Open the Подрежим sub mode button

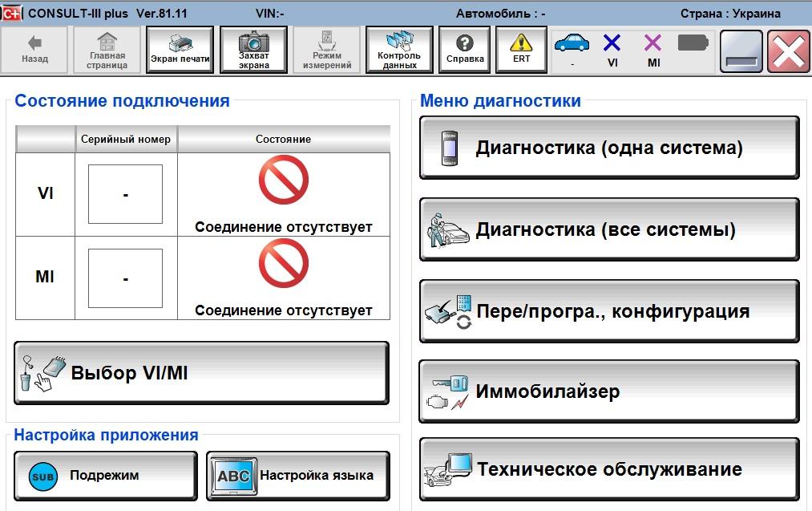pos(106,476)
